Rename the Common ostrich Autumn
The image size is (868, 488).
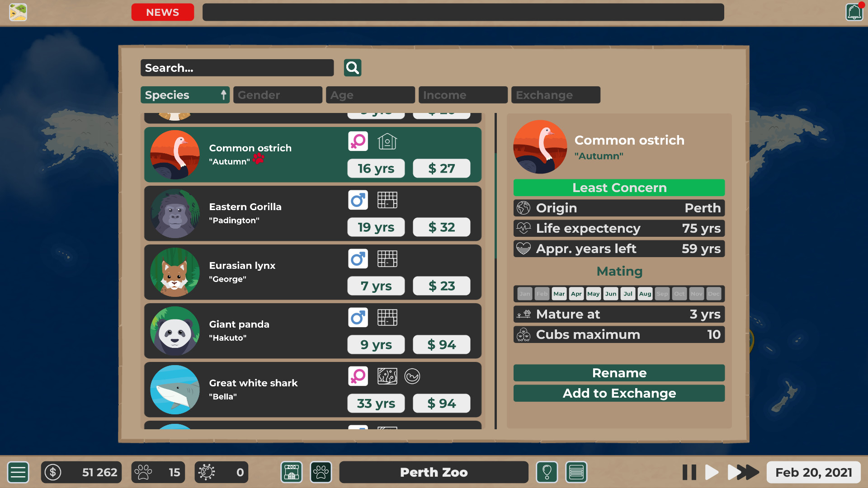(x=619, y=373)
